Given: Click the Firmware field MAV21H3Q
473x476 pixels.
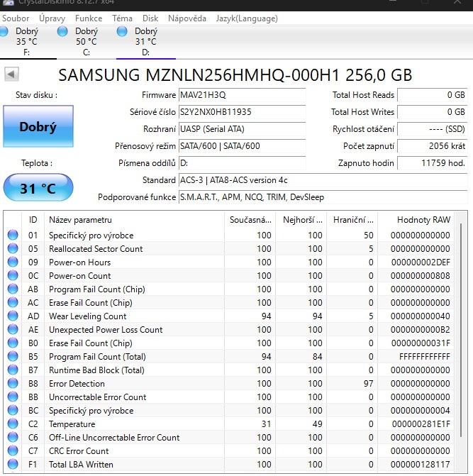Looking at the screenshot, I should point(242,95).
